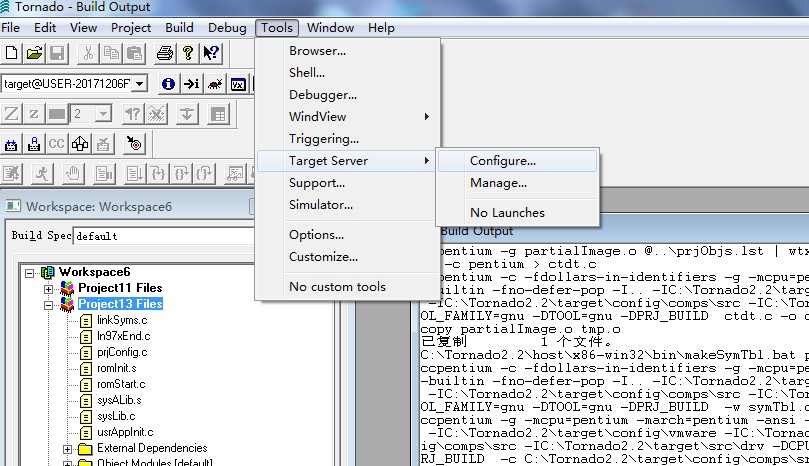Screen dimensions: 809x466
Task: Select usrAppInit.c in the project tree
Action: pyautogui.click(x=125, y=432)
